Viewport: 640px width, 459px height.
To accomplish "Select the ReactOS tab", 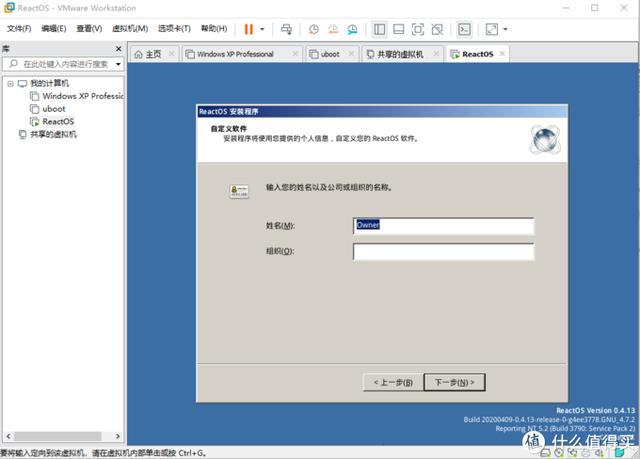I will pos(477,54).
